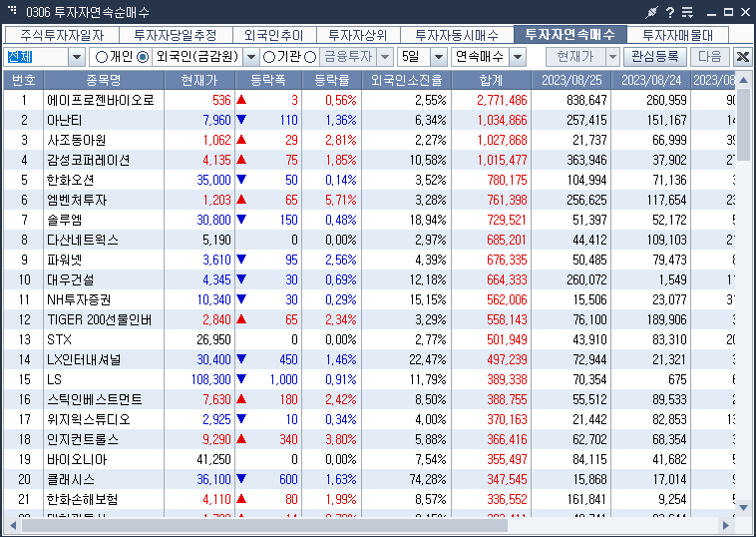Expand the arrow next to 현재가 button
Image resolution: width=756 pixels, height=537 pixels.
pyautogui.click(x=612, y=57)
